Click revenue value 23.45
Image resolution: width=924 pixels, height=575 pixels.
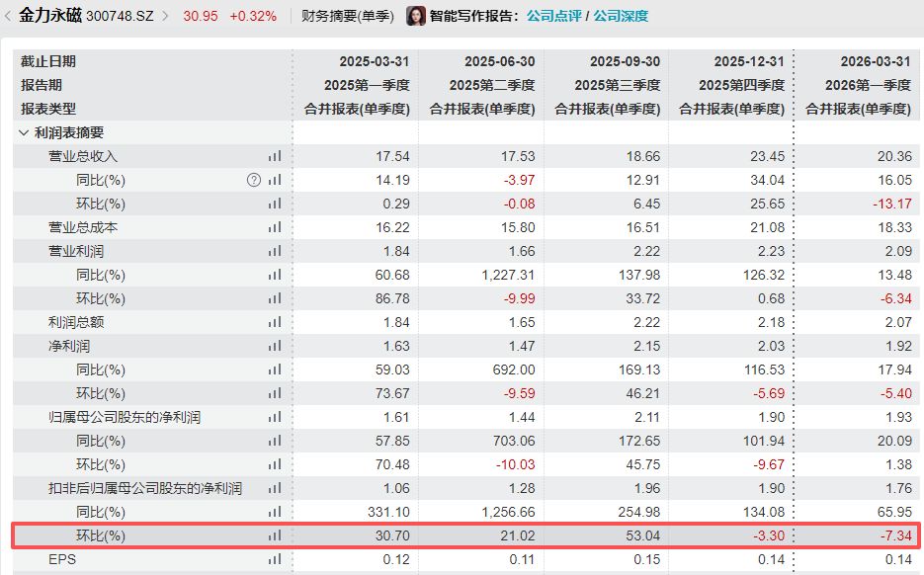tap(767, 156)
